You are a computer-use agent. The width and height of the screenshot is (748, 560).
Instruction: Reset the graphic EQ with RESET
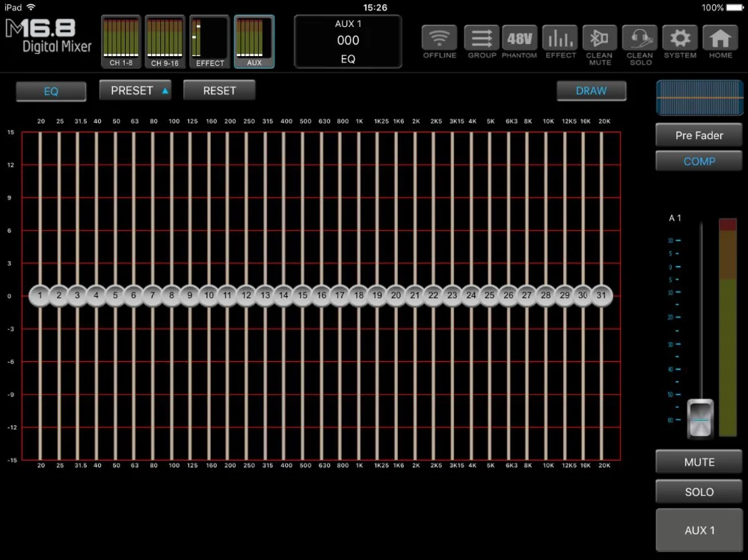tap(219, 90)
